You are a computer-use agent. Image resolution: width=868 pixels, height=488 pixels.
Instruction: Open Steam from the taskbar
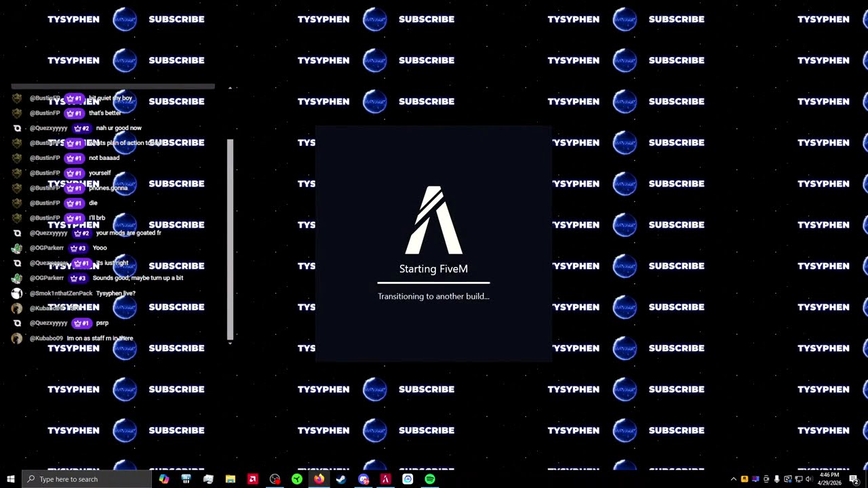pos(341,479)
